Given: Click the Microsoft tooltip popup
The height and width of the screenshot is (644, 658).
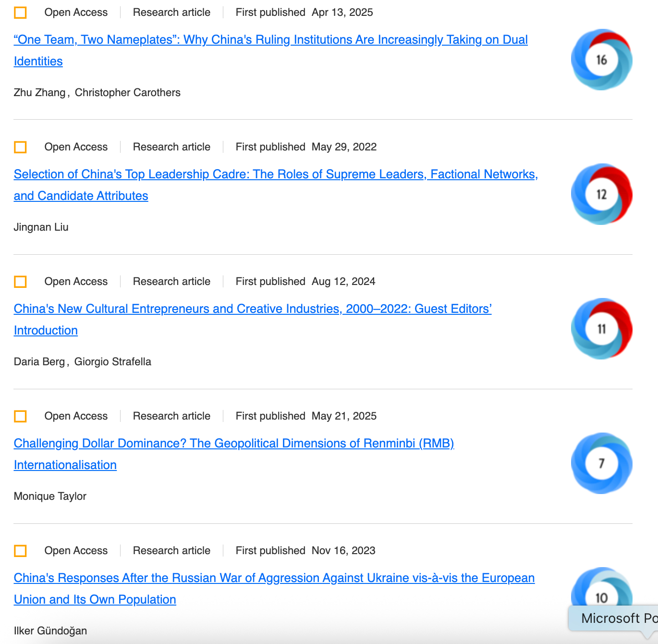Looking at the screenshot, I should pos(617,619).
